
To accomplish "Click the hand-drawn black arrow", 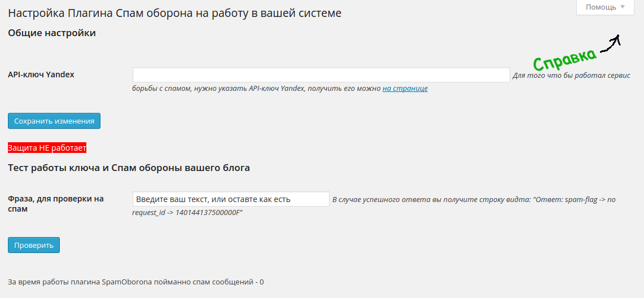I will [x=611, y=44].
